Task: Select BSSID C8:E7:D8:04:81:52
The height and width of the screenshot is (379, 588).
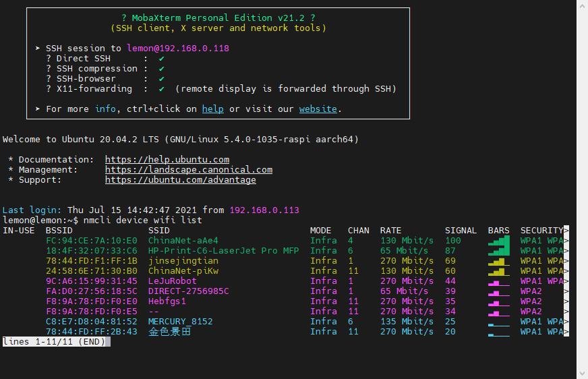Action: (x=92, y=321)
